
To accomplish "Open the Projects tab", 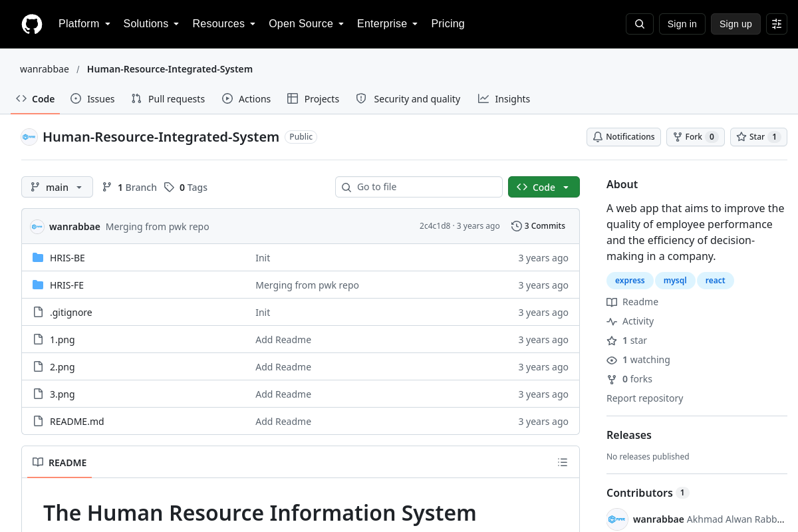I will pyautogui.click(x=313, y=99).
